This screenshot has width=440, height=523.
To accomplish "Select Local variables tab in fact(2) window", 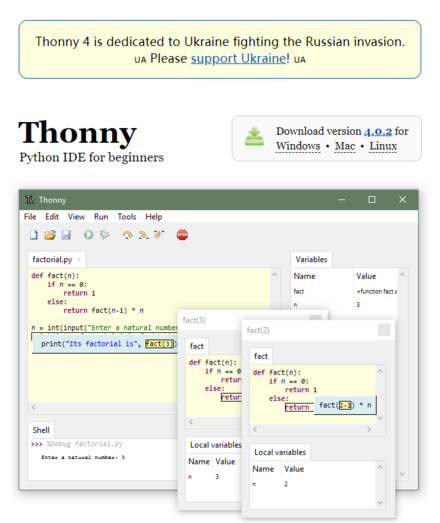I will pyautogui.click(x=280, y=452).
